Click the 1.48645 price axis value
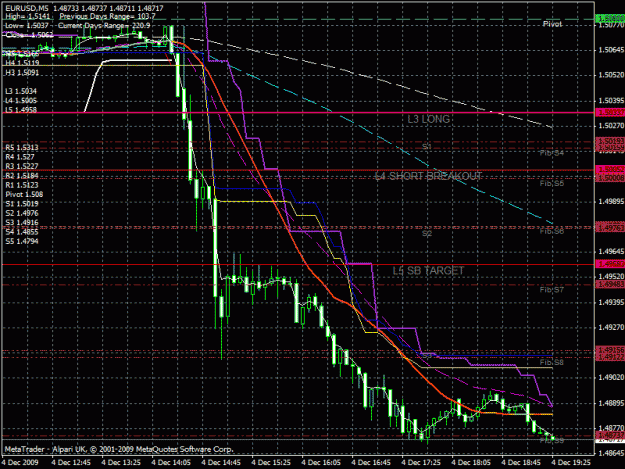The height and width of the screenshot is (469, 625). [611, 453]
